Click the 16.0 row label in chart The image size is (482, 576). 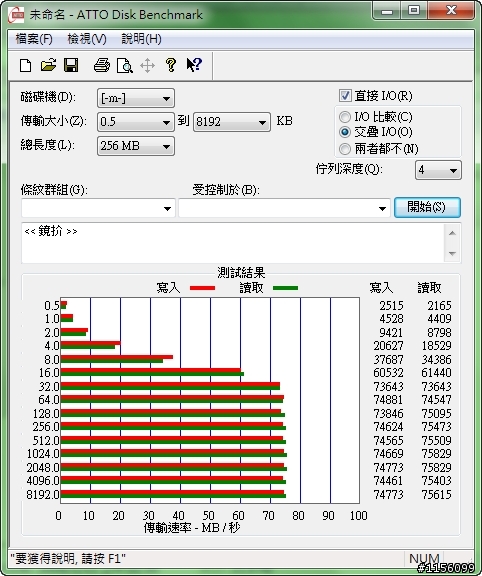pos(49,373)
